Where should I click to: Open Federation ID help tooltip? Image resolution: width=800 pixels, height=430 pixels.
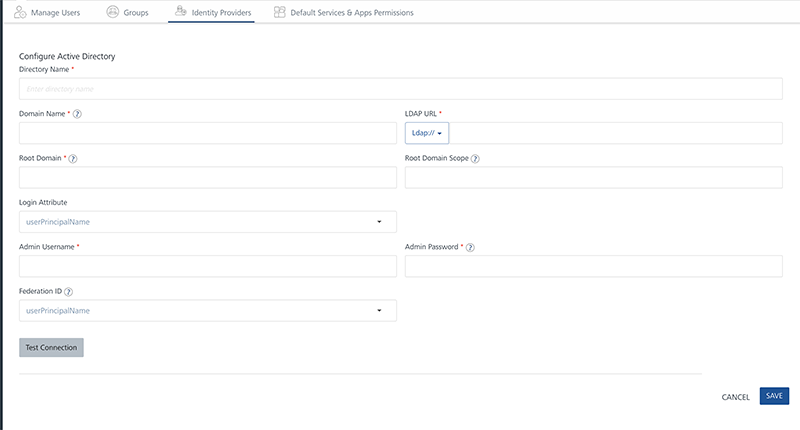69,291
